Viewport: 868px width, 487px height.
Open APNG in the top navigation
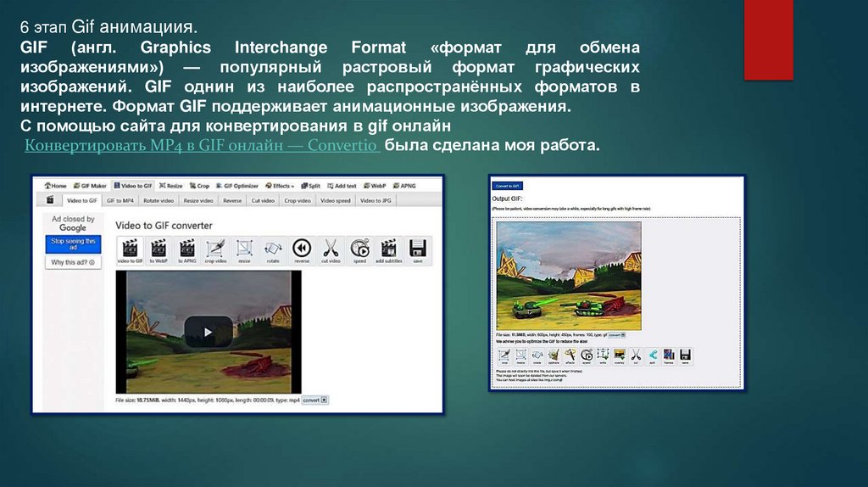(x=404, y=186)
